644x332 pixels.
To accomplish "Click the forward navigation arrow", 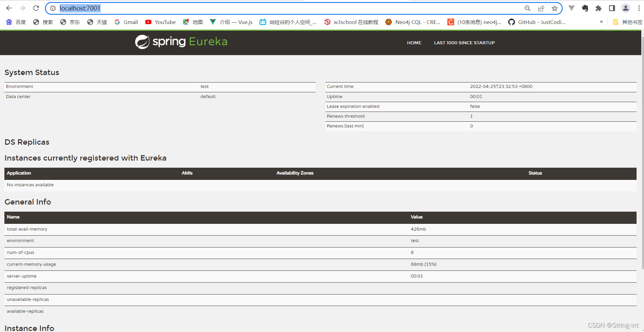I will click(x=23, y=8).
